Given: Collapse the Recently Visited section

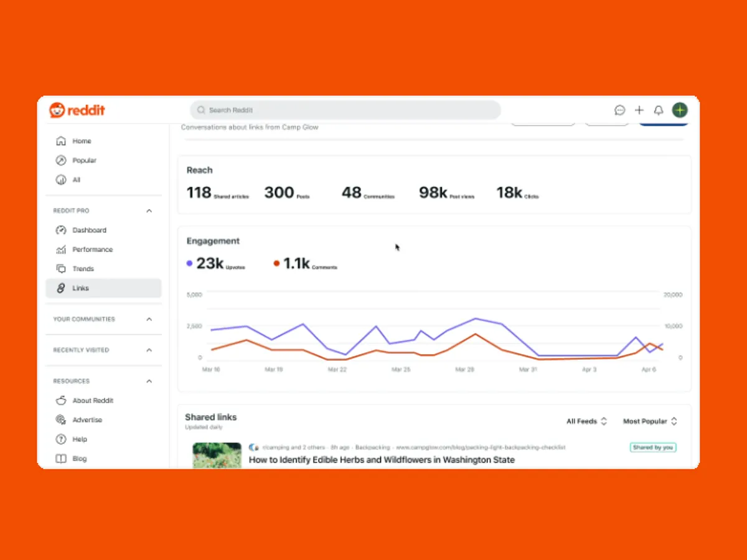Looking at the screenshot, I should tap(149, 350).
